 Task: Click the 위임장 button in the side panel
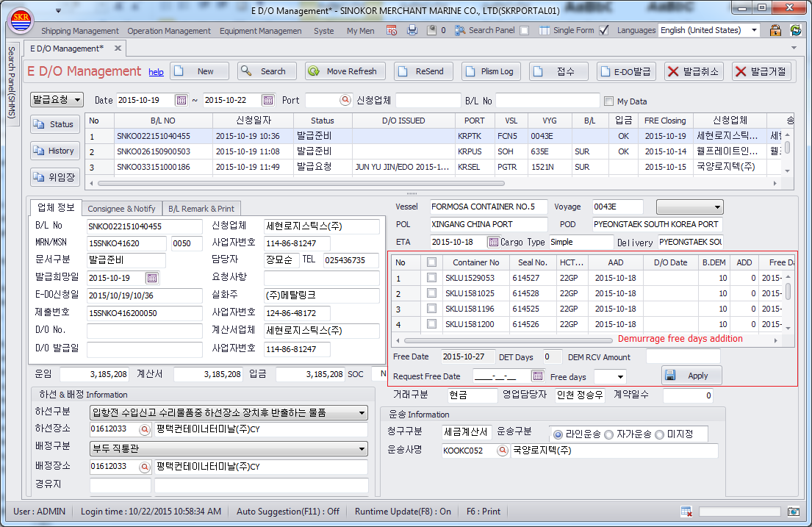tap(55, 177)
